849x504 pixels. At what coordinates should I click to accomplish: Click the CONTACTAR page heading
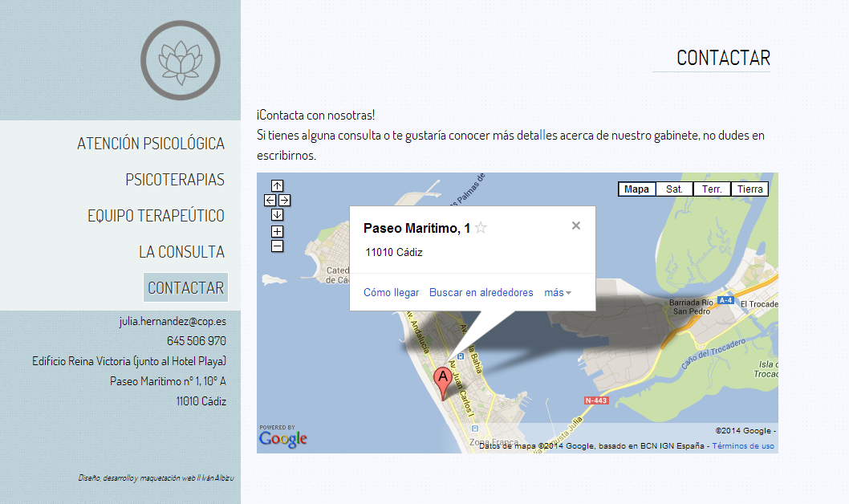click(723, 58)
